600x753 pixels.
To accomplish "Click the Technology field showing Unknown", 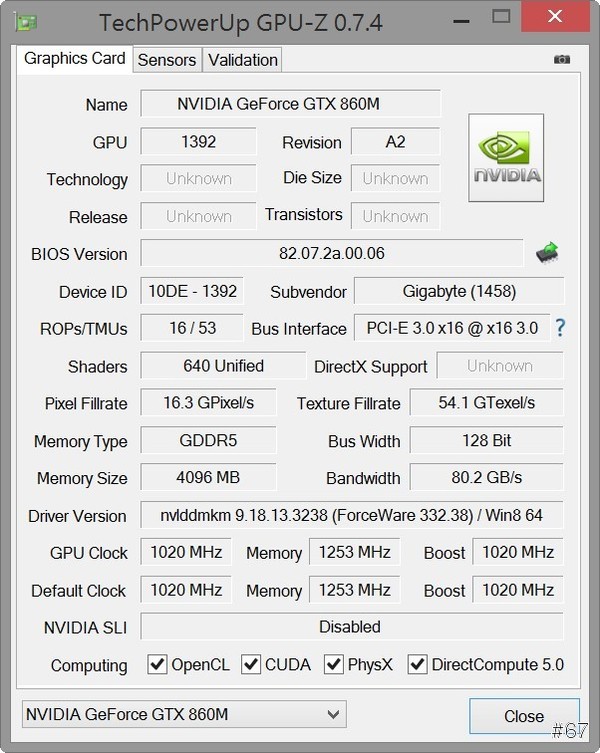I will tap(198, 178).
